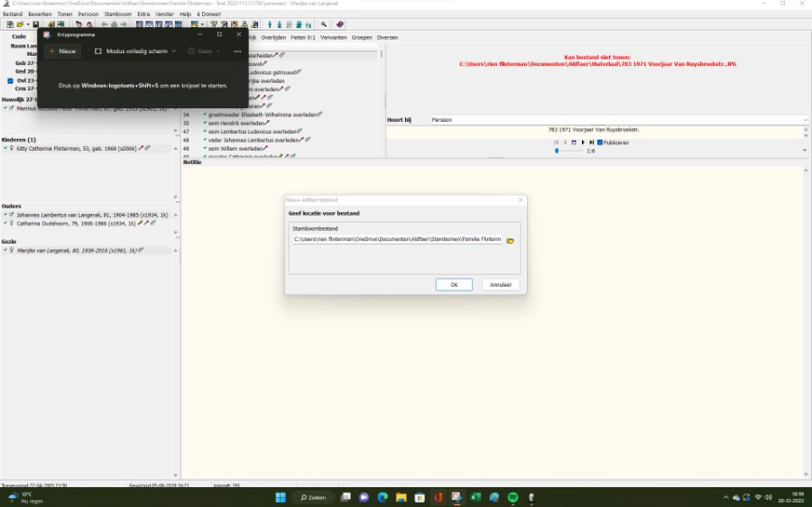Open Spotify from the taskbar

click(512, 497)
